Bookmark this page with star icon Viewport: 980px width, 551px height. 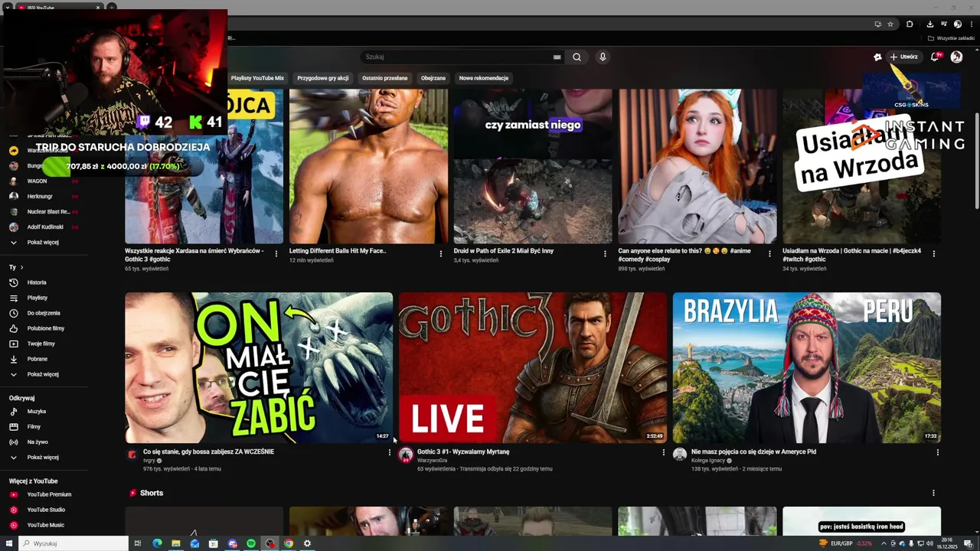tap(890, 24)
